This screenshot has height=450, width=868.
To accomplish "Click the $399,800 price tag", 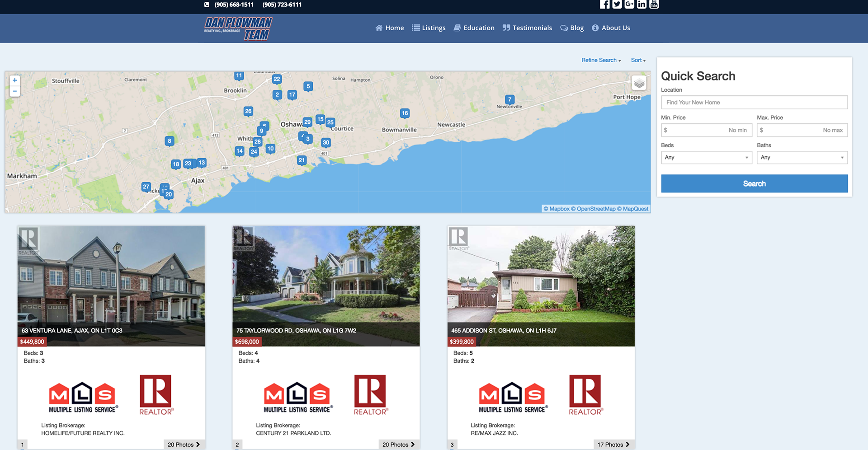I will pos(462,342).
